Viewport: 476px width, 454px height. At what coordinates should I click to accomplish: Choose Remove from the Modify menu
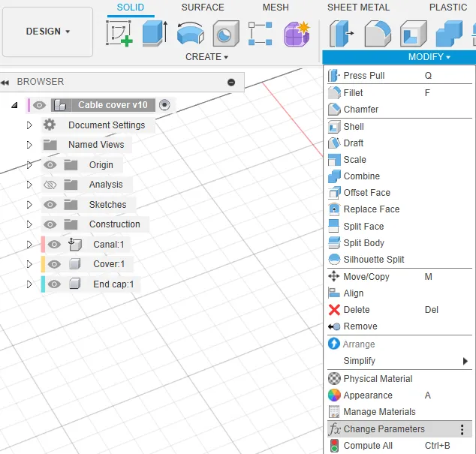(x=399, y=326)
